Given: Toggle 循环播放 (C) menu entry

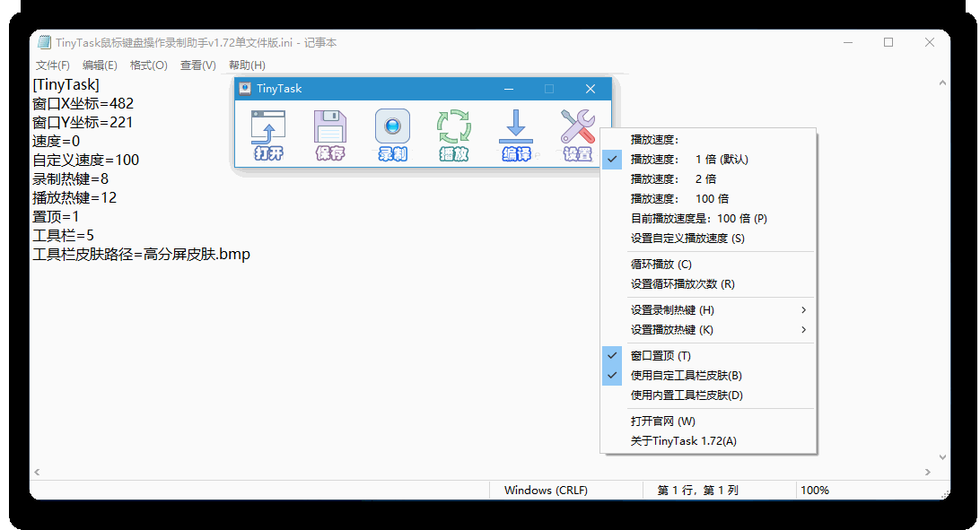Looking at the screenshot, I should click(708, 264).
